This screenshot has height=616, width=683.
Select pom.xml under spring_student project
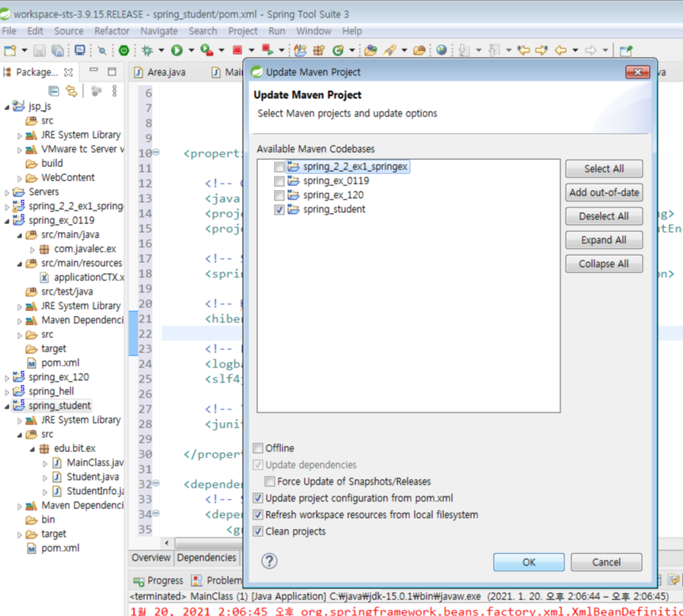pos(54,548)
